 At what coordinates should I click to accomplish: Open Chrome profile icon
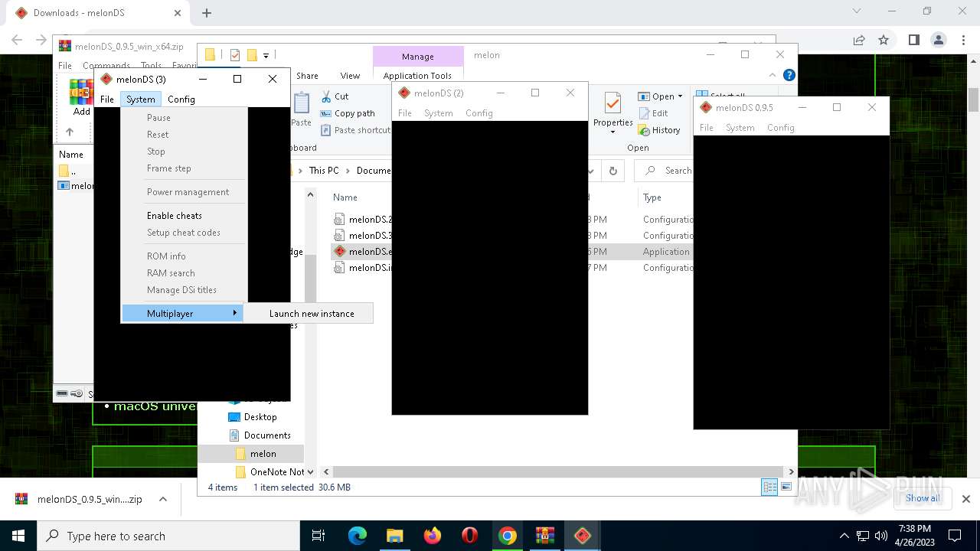click(939, 40)
